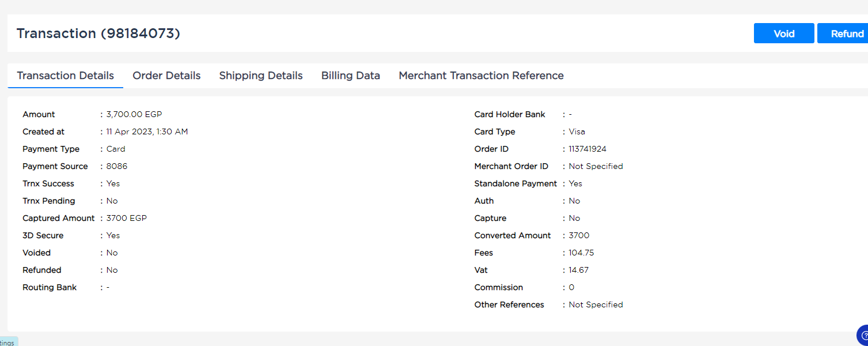Switch to the Transaction Details tab
The image size is (868, 346).
point(66,76)
